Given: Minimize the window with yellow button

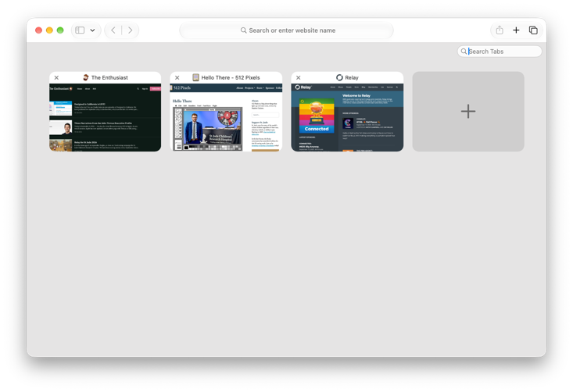Looking at the screenshot, I should 49,30.
